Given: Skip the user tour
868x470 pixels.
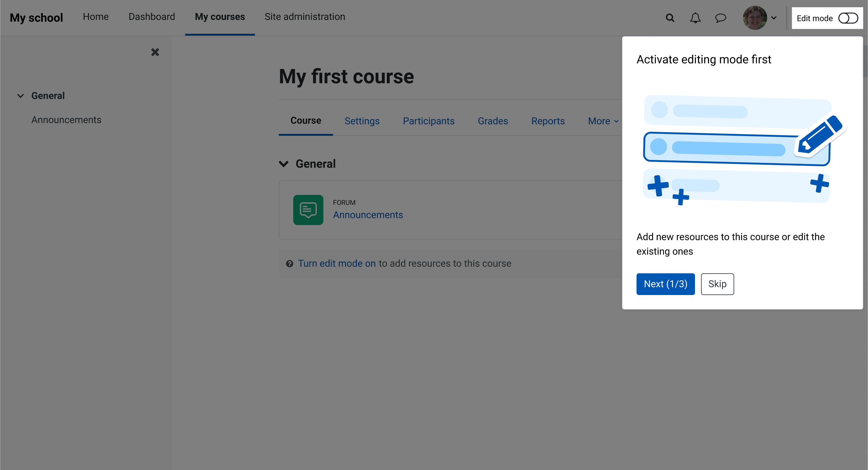Looking at the screenshot, I should pyautogui.click(x=717, y=284).
